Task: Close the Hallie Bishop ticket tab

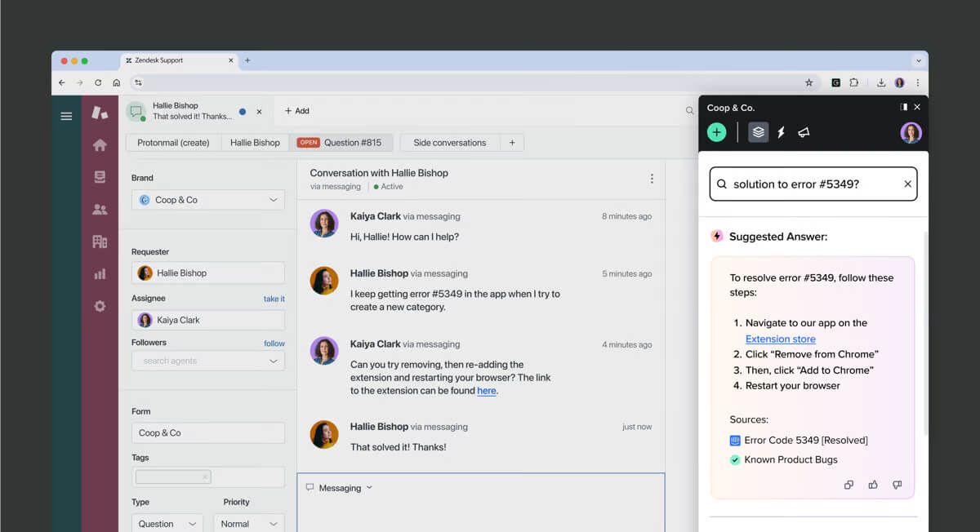Action: 259,112
